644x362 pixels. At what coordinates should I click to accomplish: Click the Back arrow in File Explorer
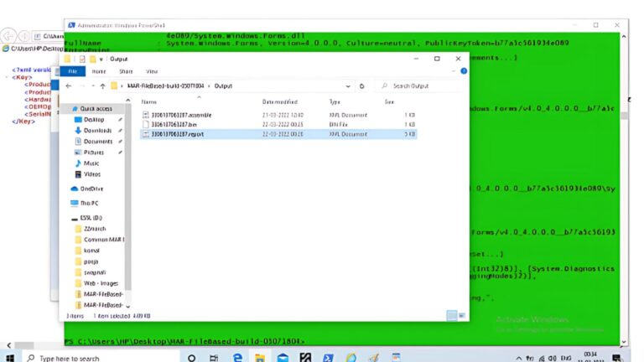[69, 85]
